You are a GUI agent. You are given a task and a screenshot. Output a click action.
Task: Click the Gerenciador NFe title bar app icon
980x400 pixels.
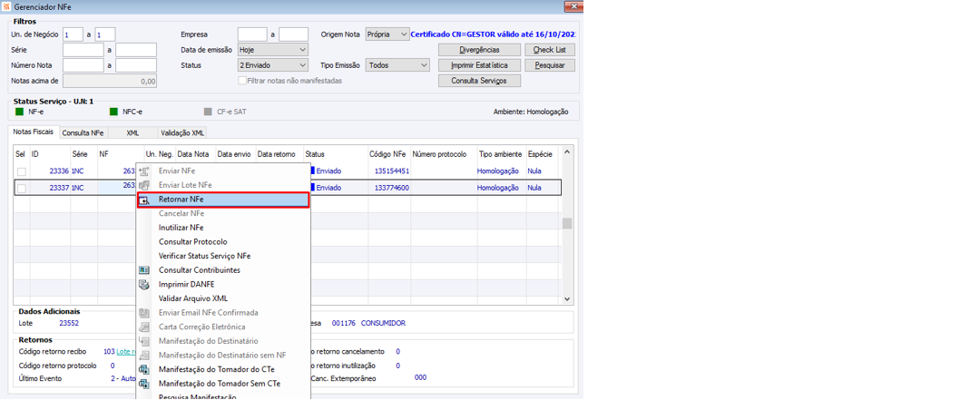point(6,6)
